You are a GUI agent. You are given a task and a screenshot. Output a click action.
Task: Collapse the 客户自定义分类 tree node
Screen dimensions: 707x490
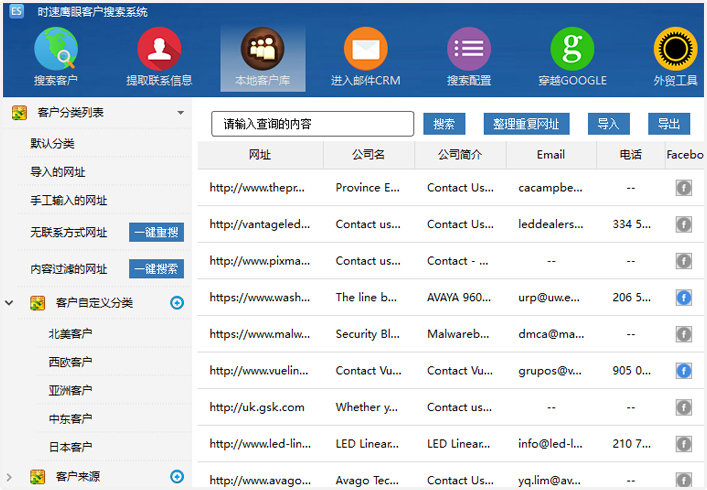tap(10, 303)
